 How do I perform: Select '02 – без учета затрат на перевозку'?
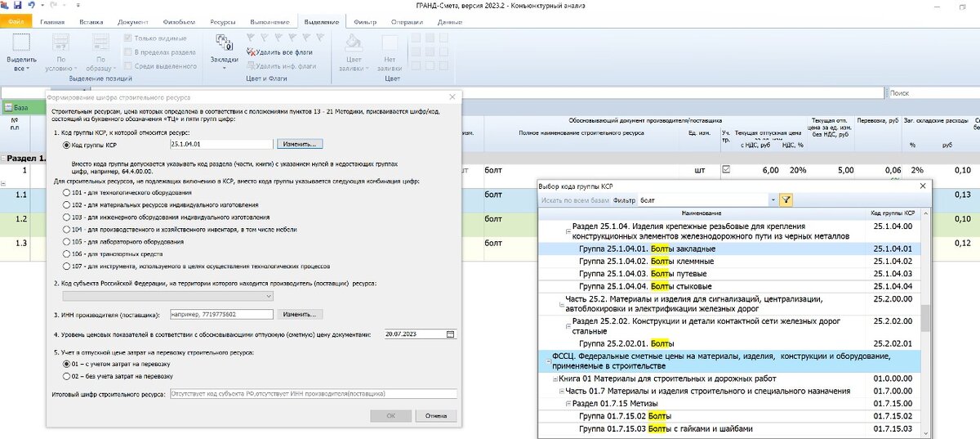[67, 376]
